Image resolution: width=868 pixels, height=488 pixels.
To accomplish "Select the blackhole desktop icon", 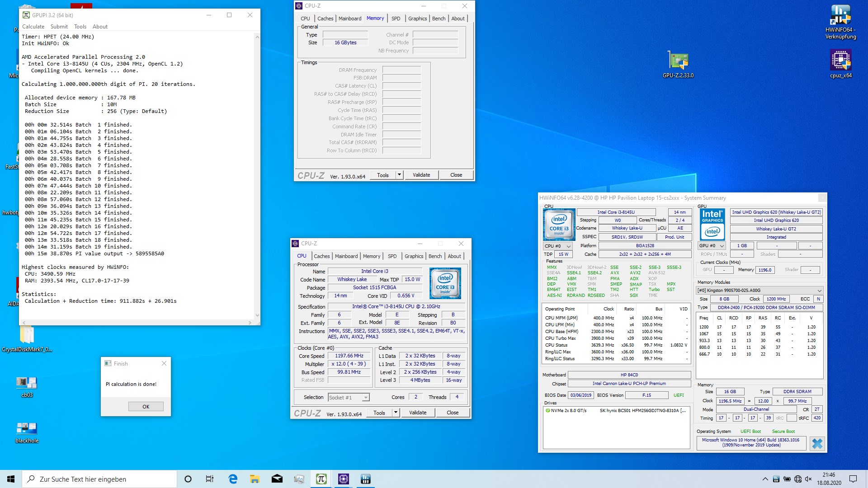I will tap(27, 432).
